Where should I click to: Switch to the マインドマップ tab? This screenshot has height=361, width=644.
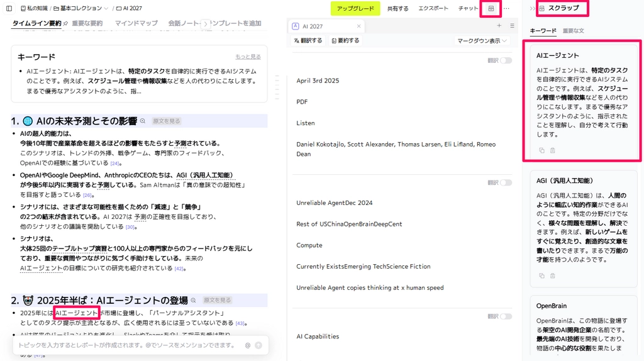click(136, 23)
